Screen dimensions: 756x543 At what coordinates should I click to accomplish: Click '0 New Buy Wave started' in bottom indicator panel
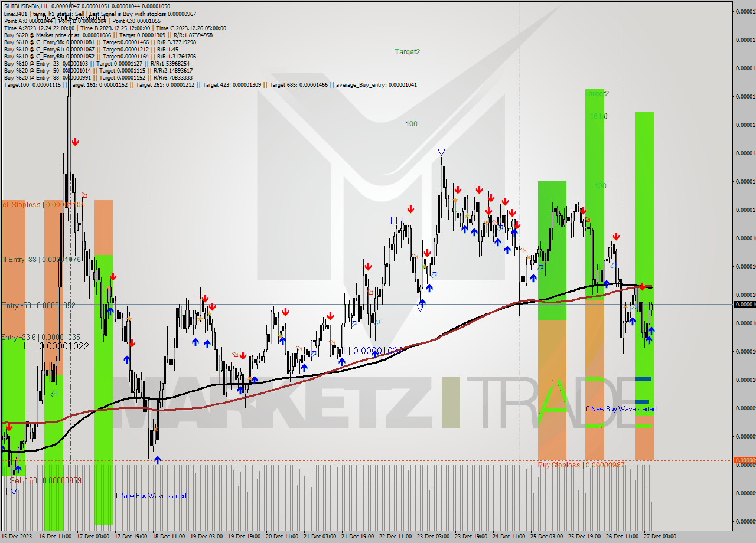151,496
